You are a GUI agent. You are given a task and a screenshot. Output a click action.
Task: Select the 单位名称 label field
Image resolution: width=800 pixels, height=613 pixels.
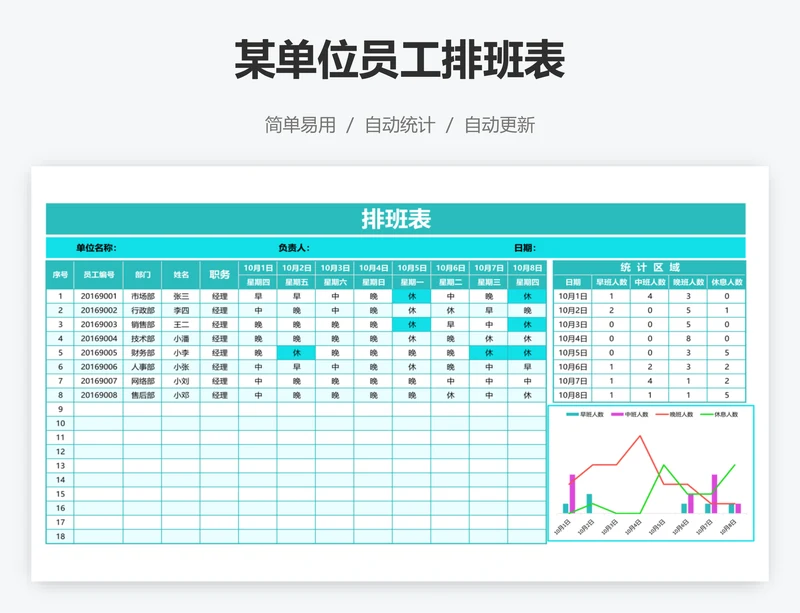point(96,248)
